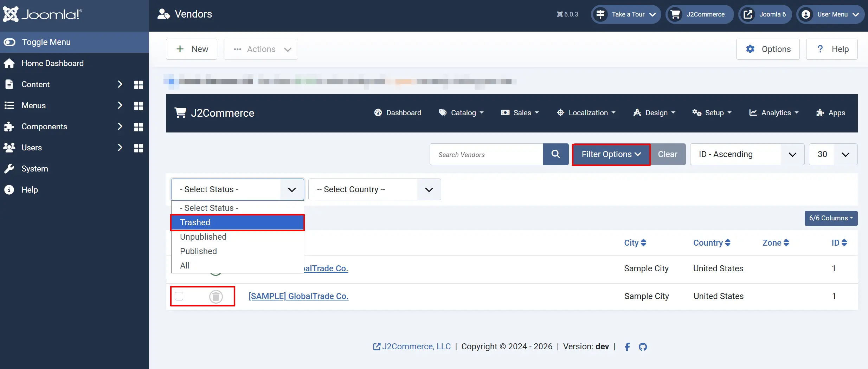Click the trashed status icon in vendor row

click(x=216, y=297)
